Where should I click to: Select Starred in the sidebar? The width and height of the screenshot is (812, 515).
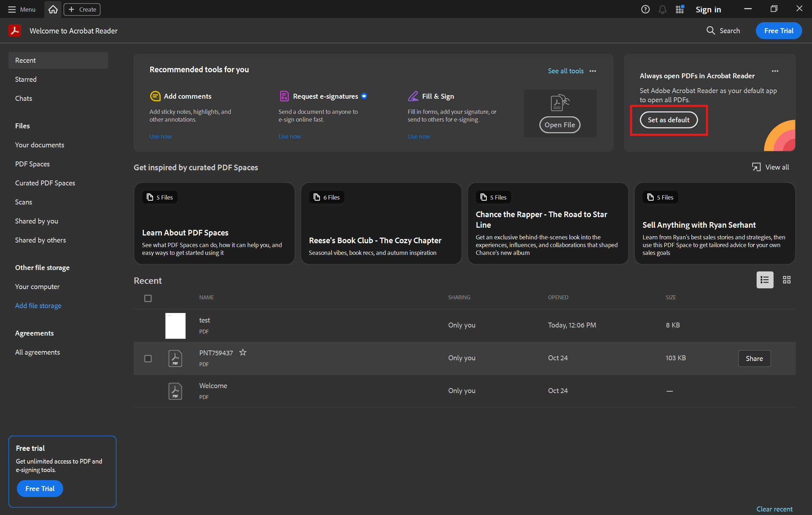click(x=26, y=79)
